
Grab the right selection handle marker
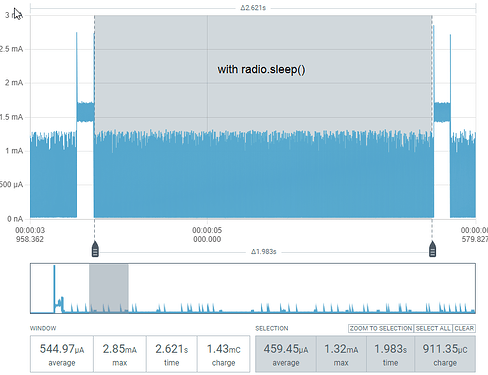[x=432, y=249]
